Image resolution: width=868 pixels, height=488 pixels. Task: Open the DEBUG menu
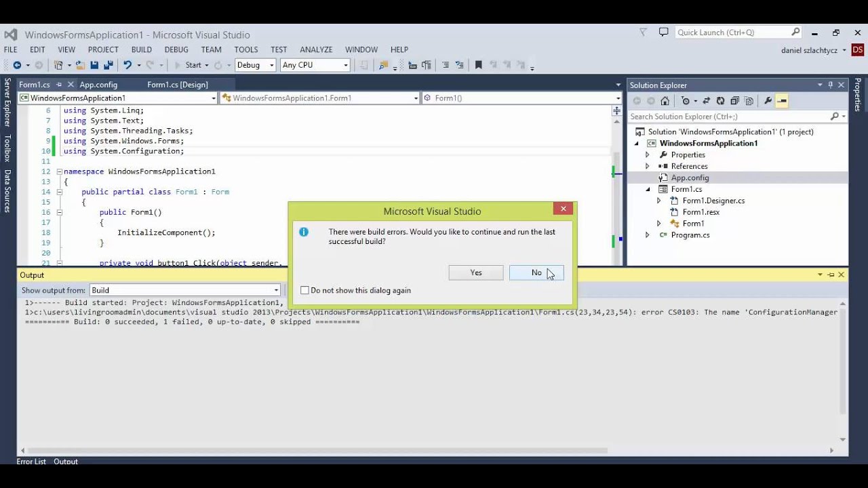(176, 49)
